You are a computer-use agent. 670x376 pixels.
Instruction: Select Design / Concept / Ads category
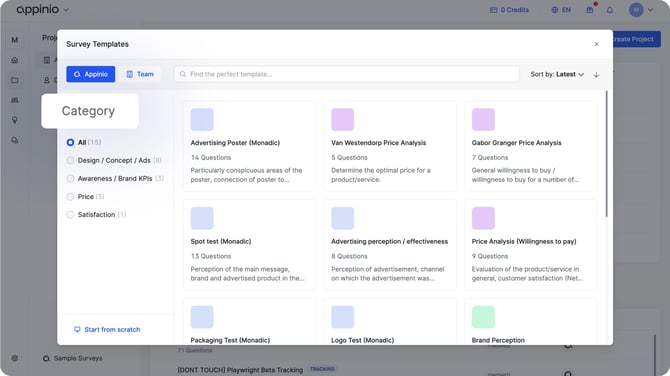click(x=114, y=160)
